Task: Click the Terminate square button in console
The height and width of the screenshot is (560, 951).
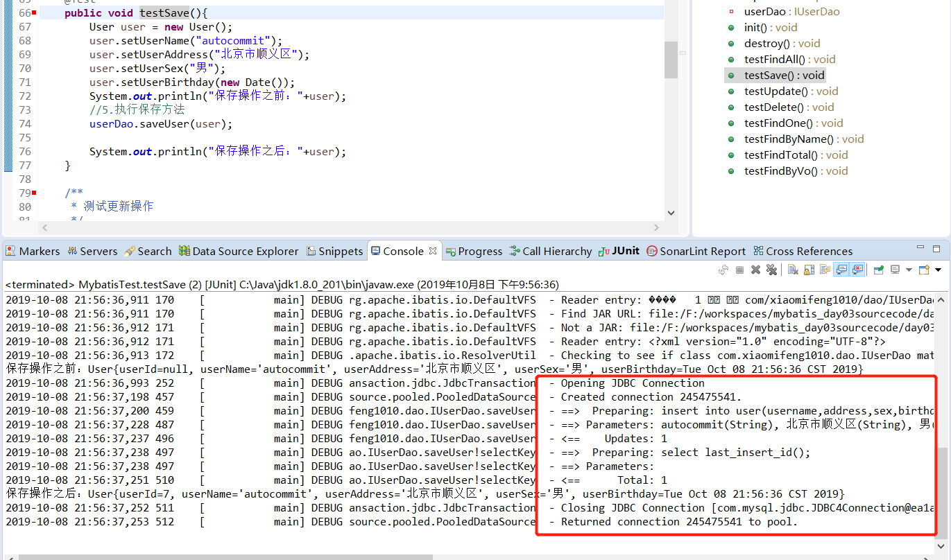Action: [739, 270]
